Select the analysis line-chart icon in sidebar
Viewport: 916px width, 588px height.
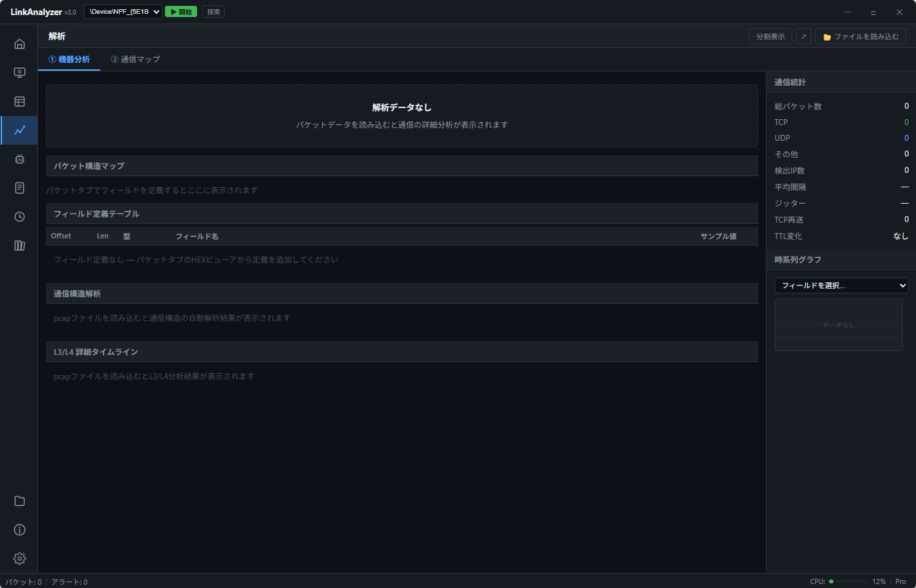(20, 130)
